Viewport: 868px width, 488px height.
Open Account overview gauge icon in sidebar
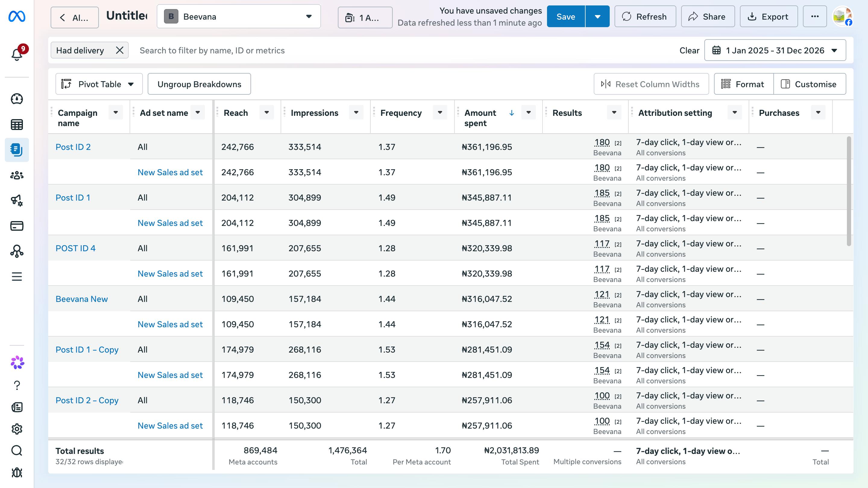tap(17, 99)
